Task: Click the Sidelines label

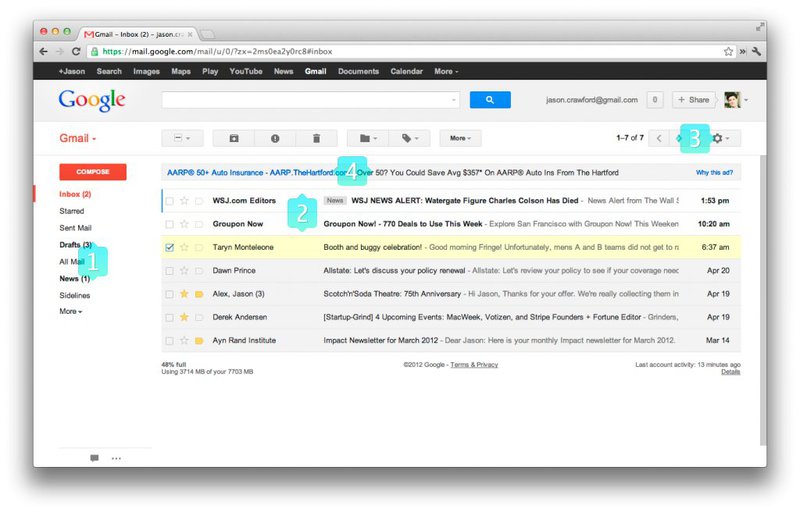Action: point(74,296)
